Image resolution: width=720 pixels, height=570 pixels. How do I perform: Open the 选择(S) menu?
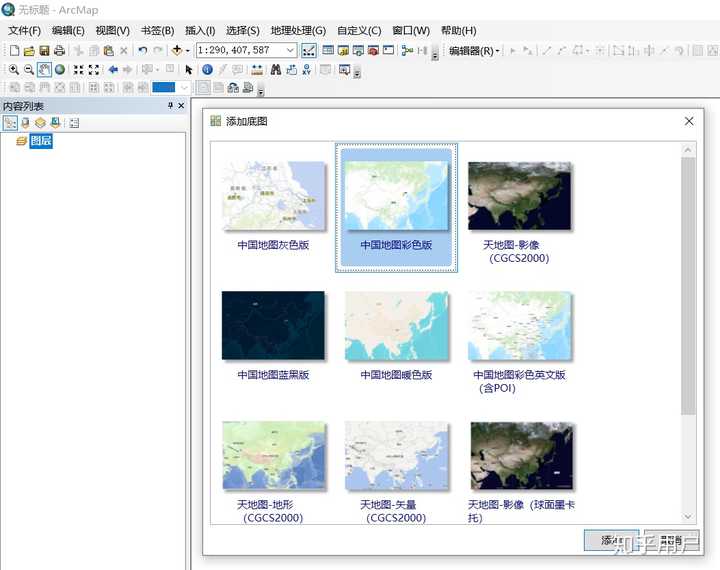point(242,31)
